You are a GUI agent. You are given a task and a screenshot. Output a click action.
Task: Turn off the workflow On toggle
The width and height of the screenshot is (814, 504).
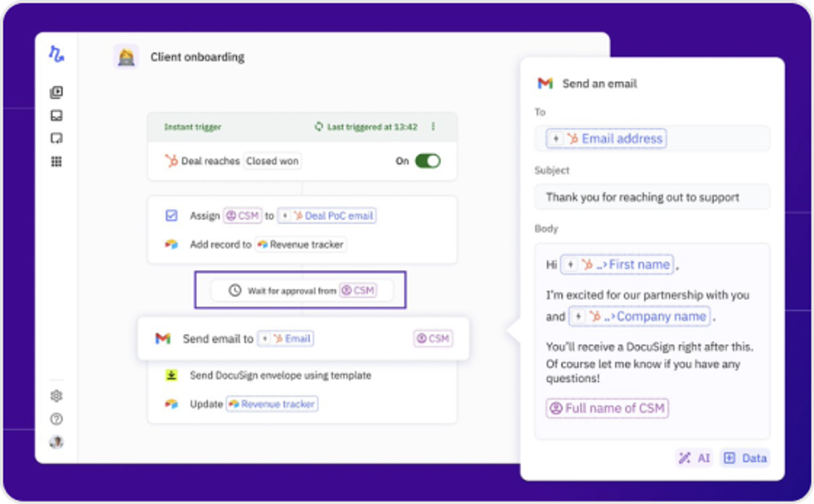pyautogui.click(x=428, y=161)
